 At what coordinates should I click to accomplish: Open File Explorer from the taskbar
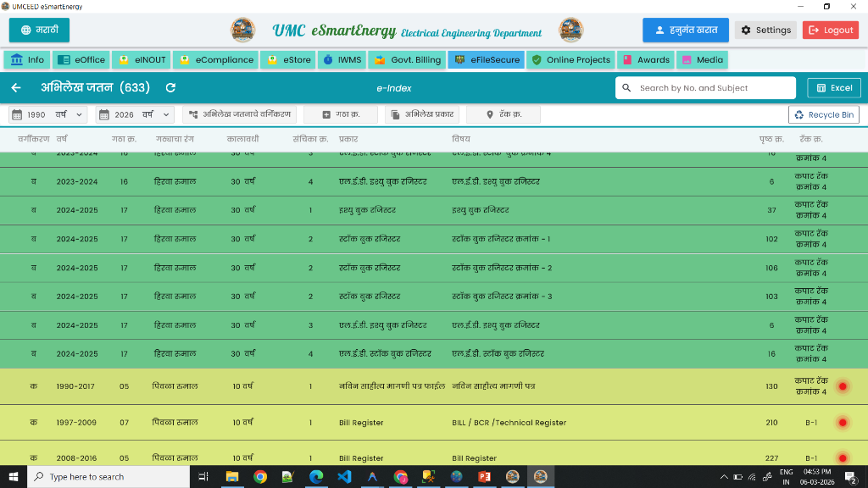(x=232, y=476)
